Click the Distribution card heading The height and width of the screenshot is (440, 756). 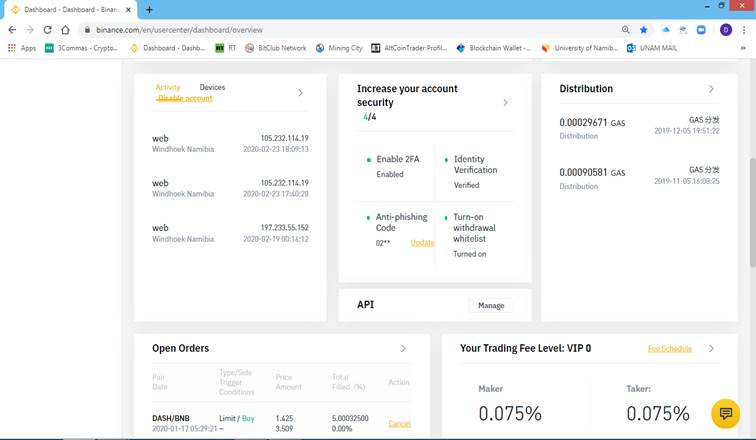click(x=586, y=89)
